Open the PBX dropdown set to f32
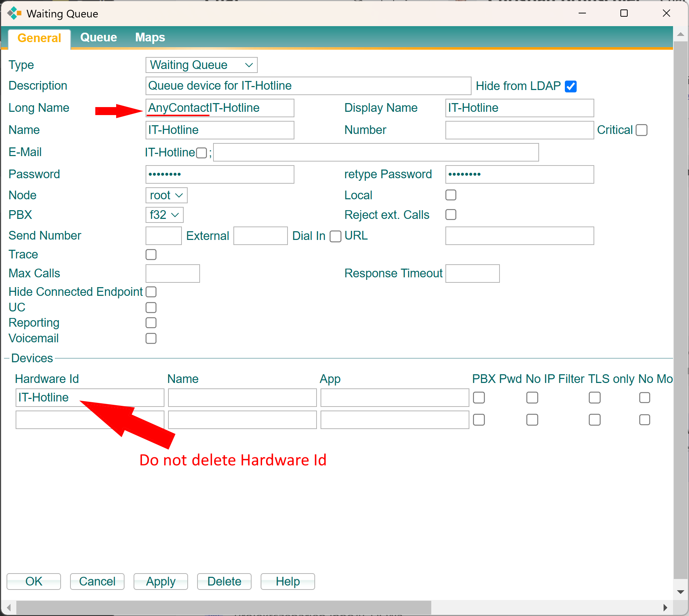Viewport: 689px width, 616px height. (164, 215)
